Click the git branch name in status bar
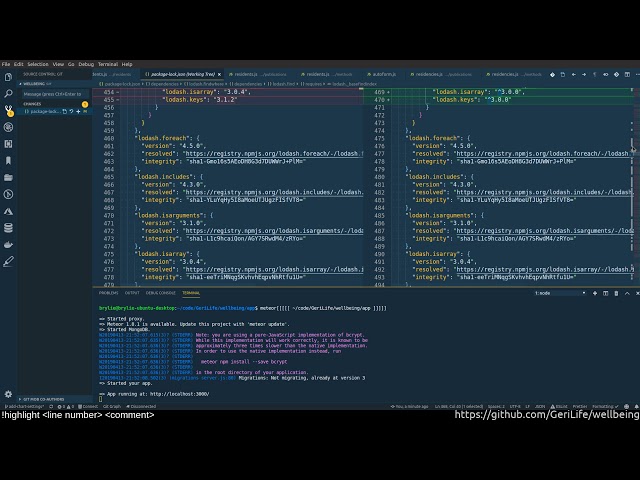The image size is (640, 480). click(x=24, y=407)
